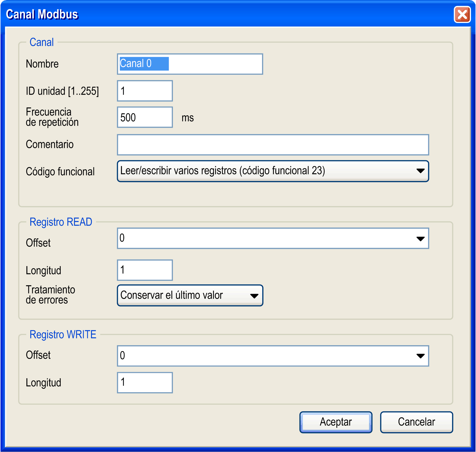This screenshot has width=476, height=452.
Task: Dismiss the dialog using Cancelar
Action: (416, 422)
